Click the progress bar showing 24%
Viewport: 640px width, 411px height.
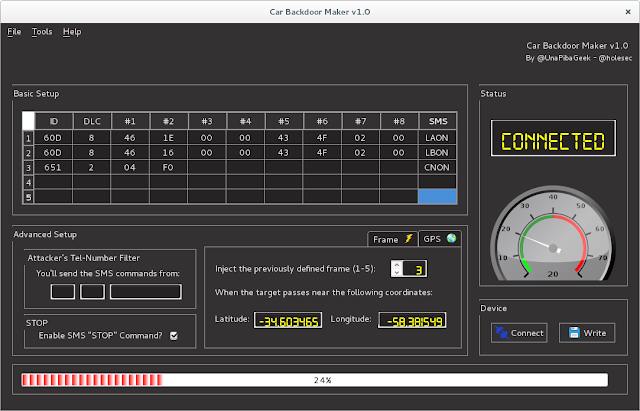pos(314,380)
